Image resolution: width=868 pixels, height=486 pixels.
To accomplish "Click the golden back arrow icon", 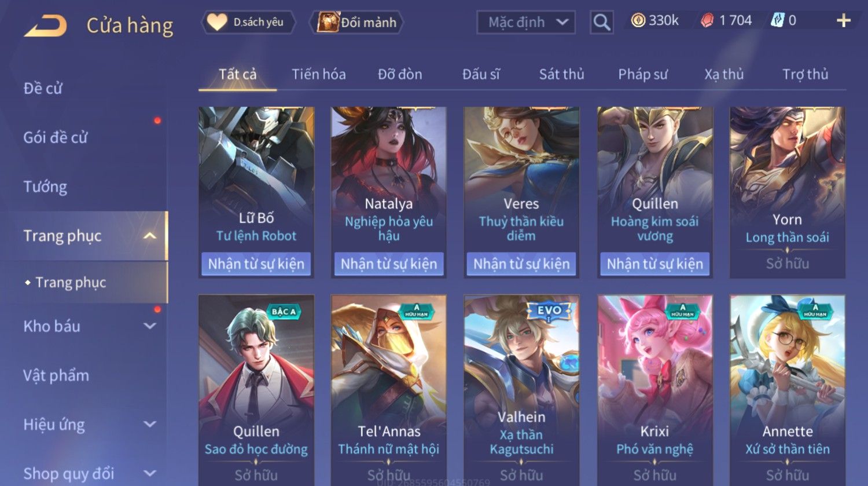I will (46, 25).
